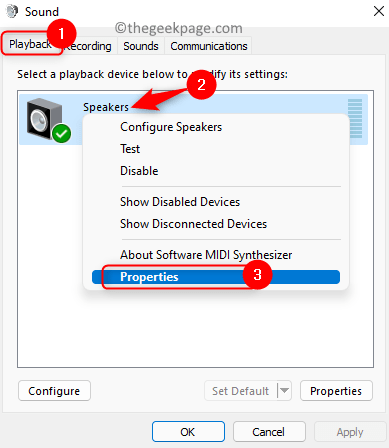Click the Speakers volume level meter

355,118
